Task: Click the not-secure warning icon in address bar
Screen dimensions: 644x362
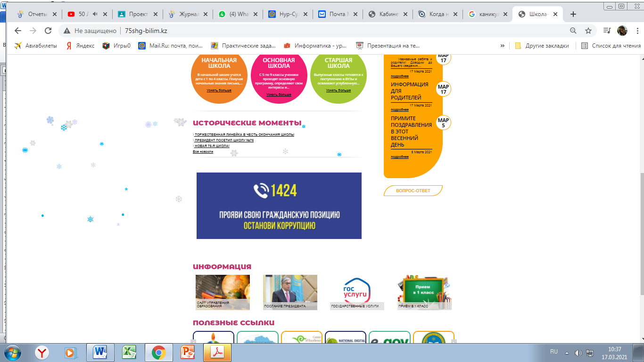Action: (67, 31)
